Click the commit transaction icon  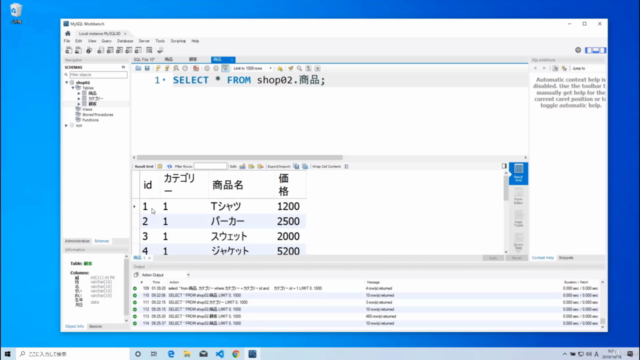tap(207, 68)
